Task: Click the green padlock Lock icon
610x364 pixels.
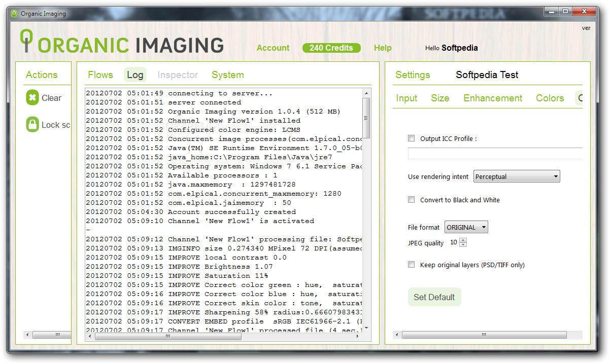Action: 32,125
